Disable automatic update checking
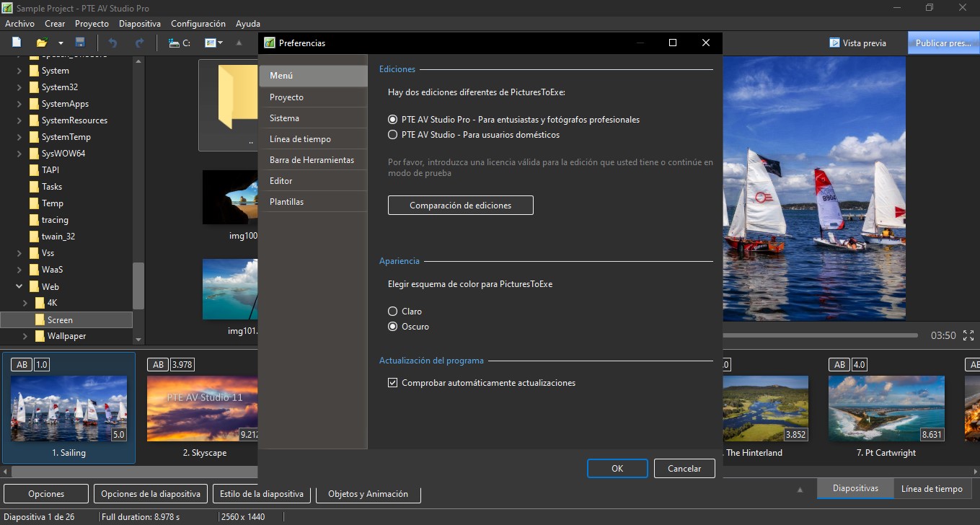Viewport: 980px width, 525px height. 392,382
